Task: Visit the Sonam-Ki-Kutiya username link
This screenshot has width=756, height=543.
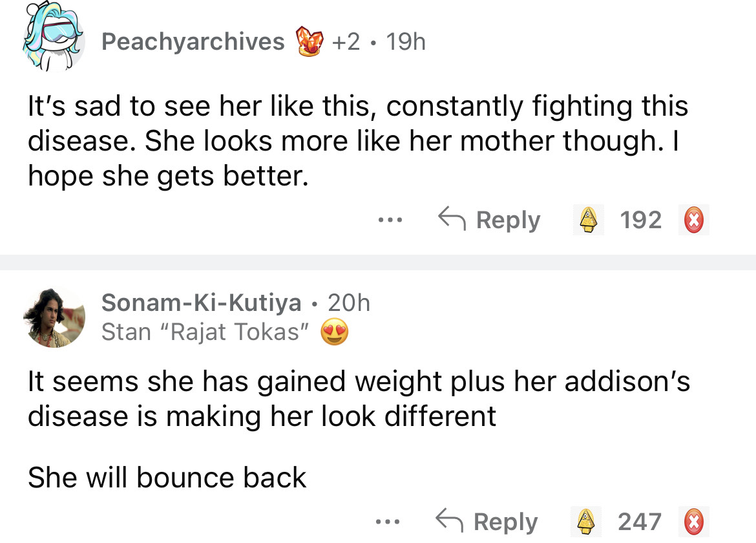Action: [x=201, y=302]
